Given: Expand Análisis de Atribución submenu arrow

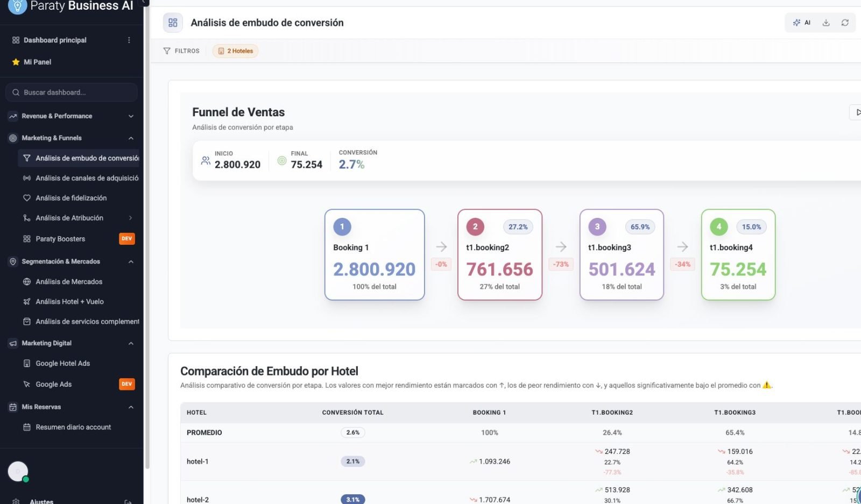Looking at the screenshot, I should click(x=131, y=218).
